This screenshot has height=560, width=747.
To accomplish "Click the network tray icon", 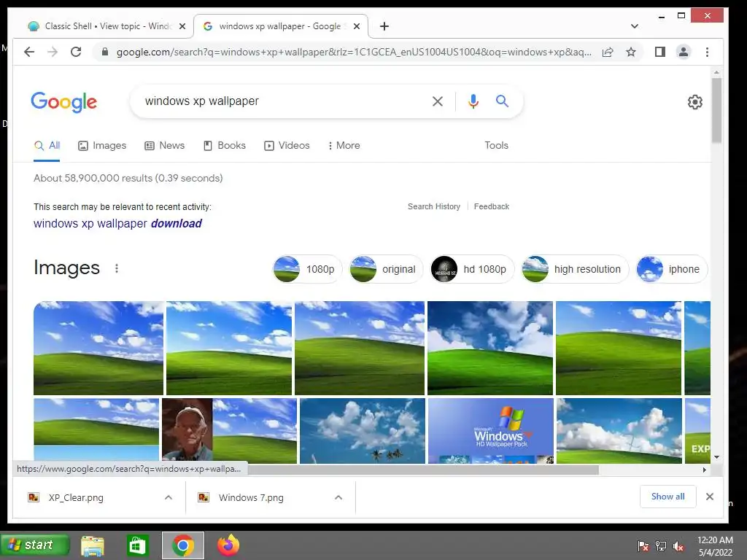I will pos(661,546).
